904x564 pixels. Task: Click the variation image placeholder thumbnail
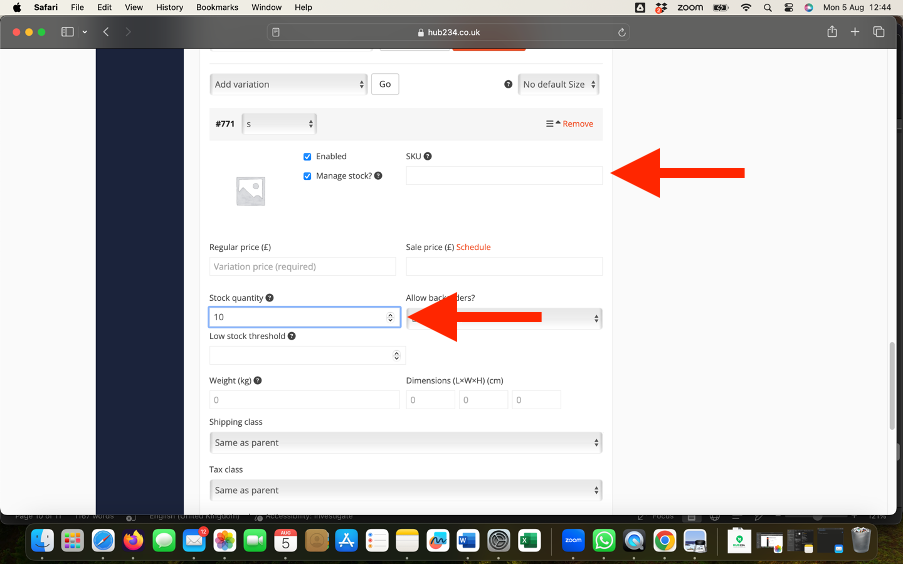click(250, 191)
